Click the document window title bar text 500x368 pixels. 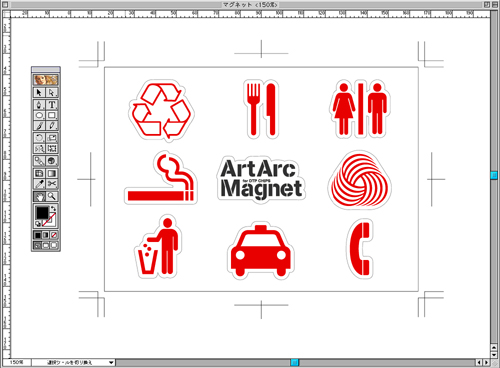tap(251, 5)
